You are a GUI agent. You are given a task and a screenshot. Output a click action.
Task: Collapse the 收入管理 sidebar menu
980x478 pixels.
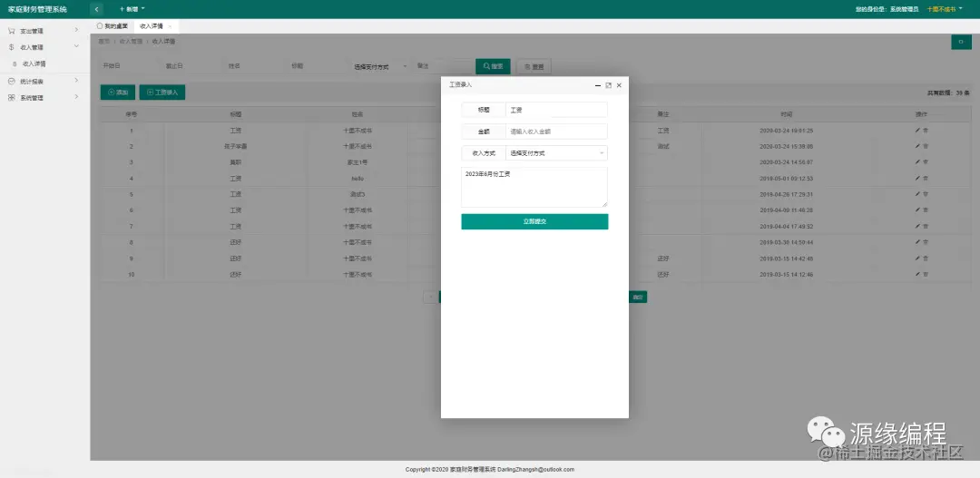(x=45, y=47)
